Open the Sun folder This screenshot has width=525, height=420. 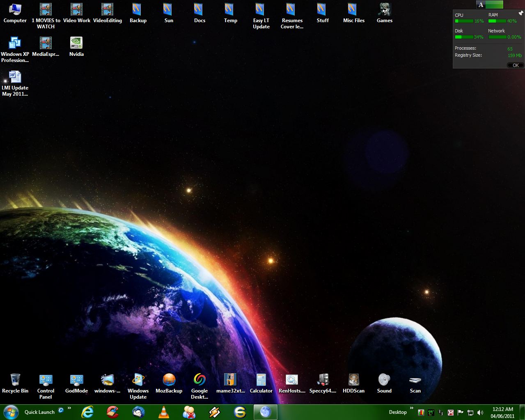tap(169, 13)
